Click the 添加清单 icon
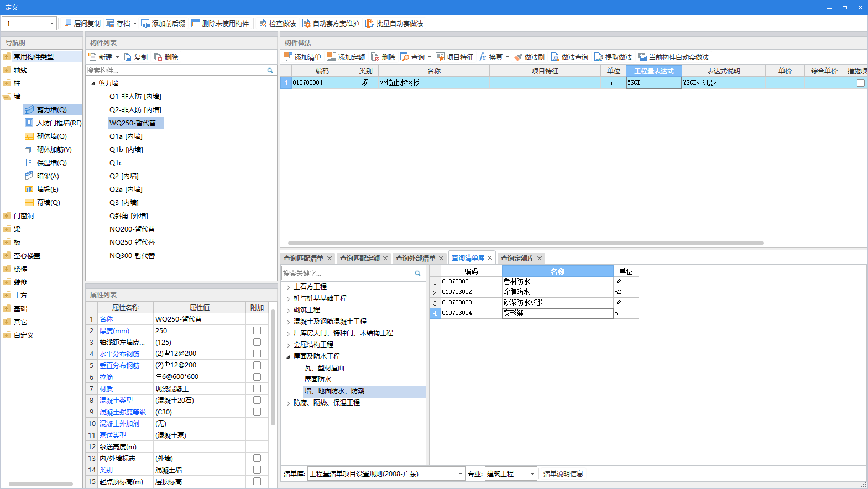 coord(288,57)
